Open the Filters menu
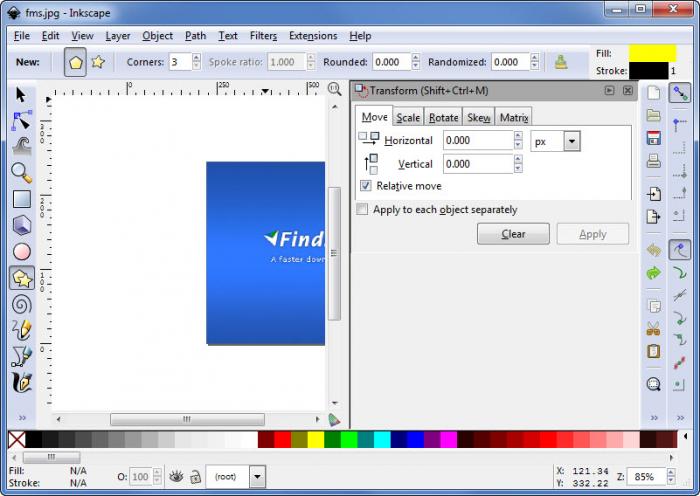This screenshot has width=700, height=496. (x=263, y=36)
